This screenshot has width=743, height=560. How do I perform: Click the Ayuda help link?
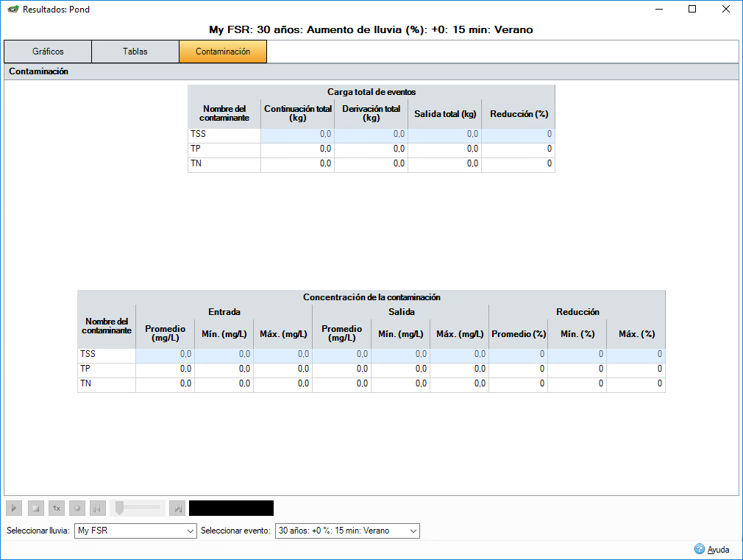[719, 550]
